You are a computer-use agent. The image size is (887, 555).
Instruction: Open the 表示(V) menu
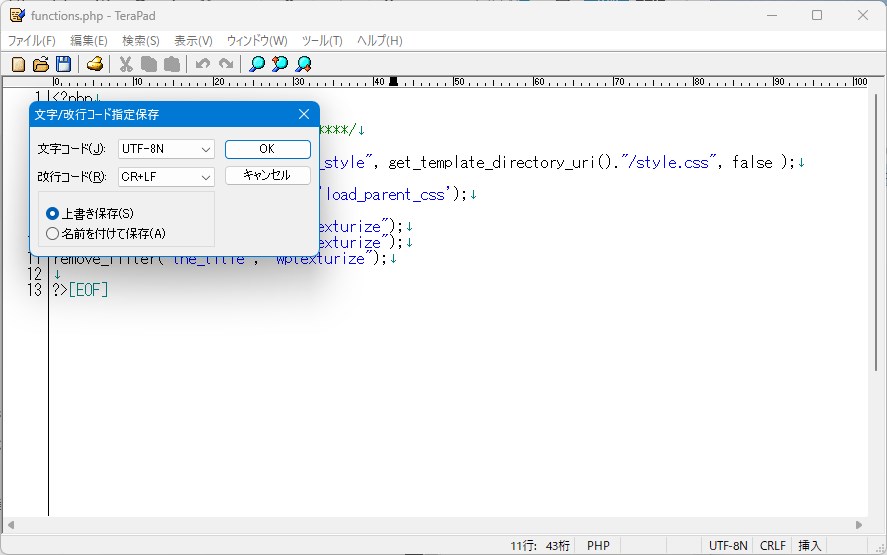click(193, 41)
